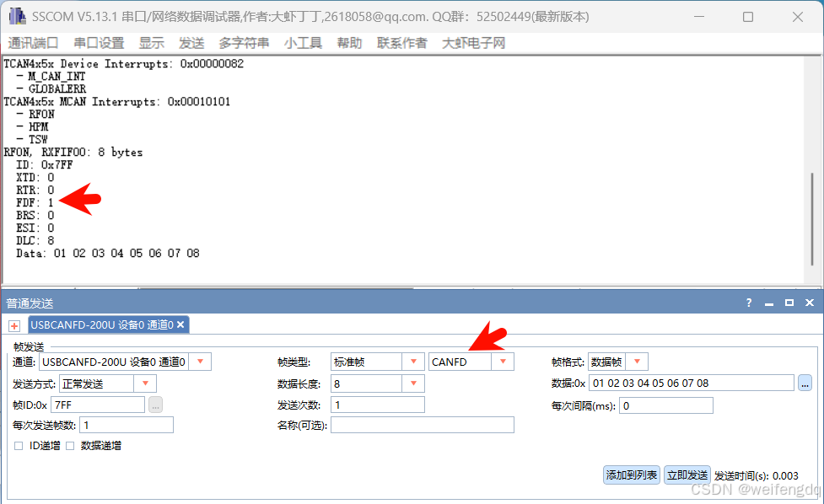Open the 大虾电子网 menu
This screenshot has width=824, height=504.
tap(473, 43)
